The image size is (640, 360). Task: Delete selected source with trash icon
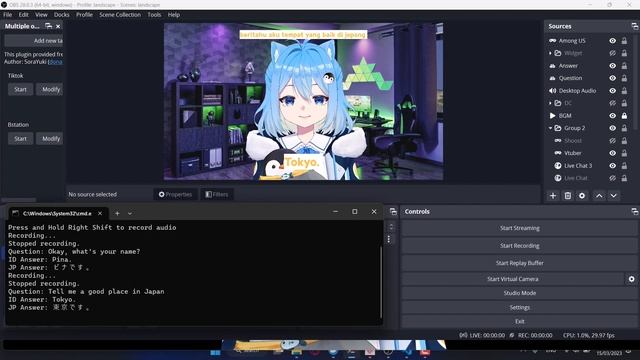[567, 196]
